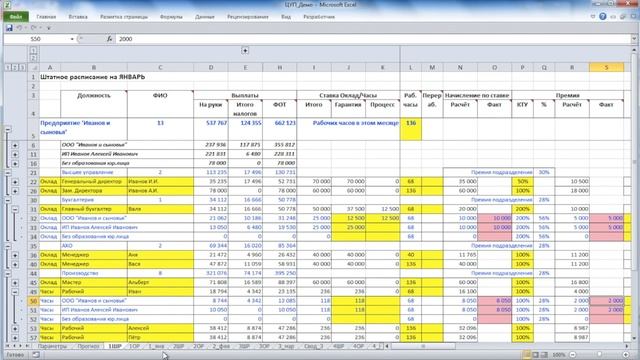640x360 pixels.
Task: Click zoom in plus button
Action: click(626, 355)
